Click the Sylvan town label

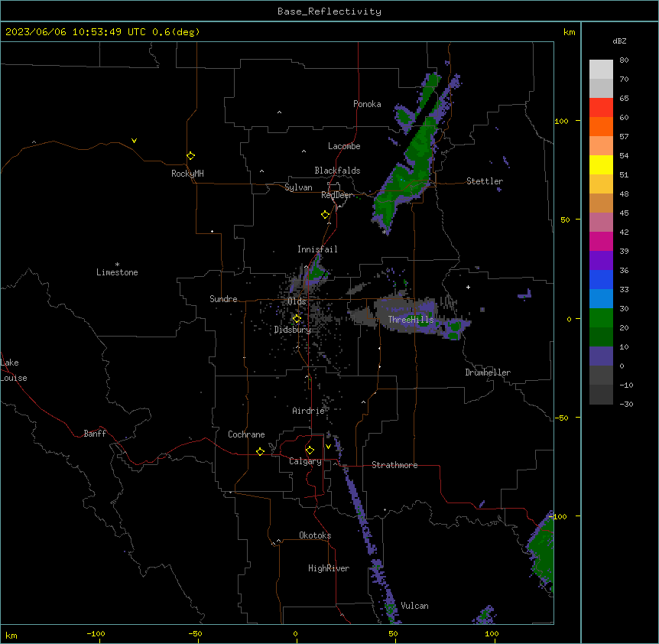coord(298,187)
